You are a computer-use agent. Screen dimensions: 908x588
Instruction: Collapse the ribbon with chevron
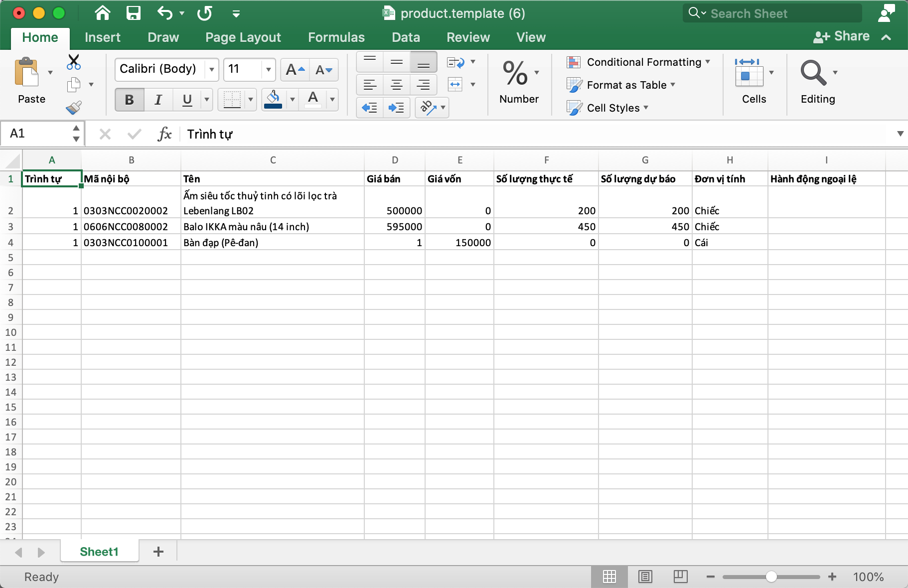point(886,37)
